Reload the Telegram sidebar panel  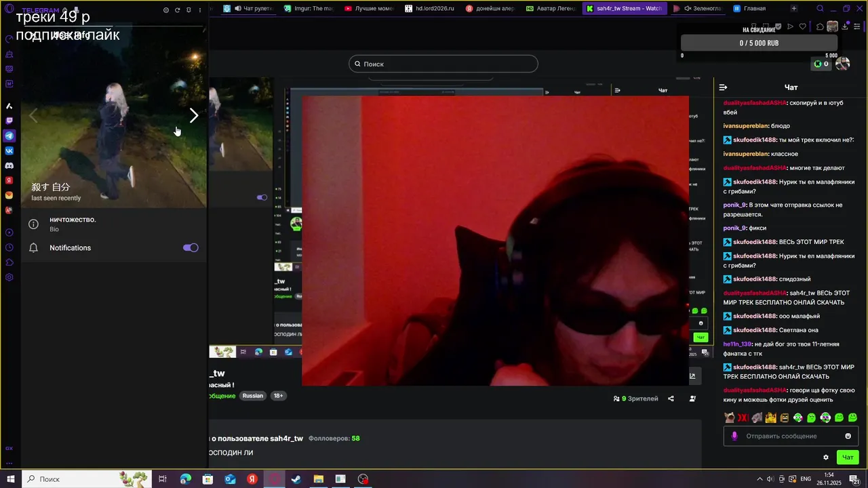177,10
